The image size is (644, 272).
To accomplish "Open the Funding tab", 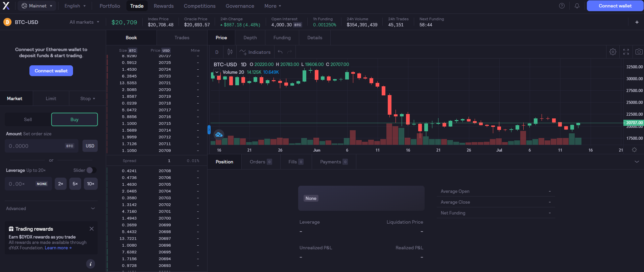I will coord(282,38).
